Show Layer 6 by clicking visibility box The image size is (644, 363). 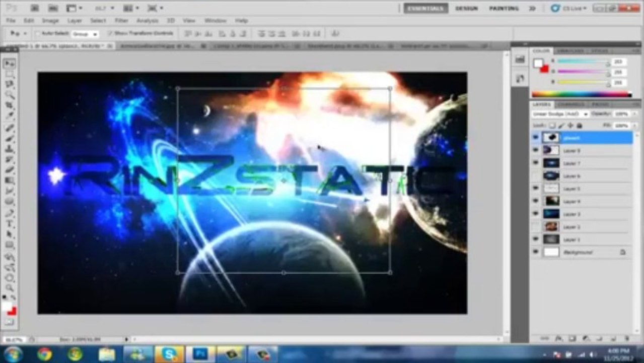point(535,176)
